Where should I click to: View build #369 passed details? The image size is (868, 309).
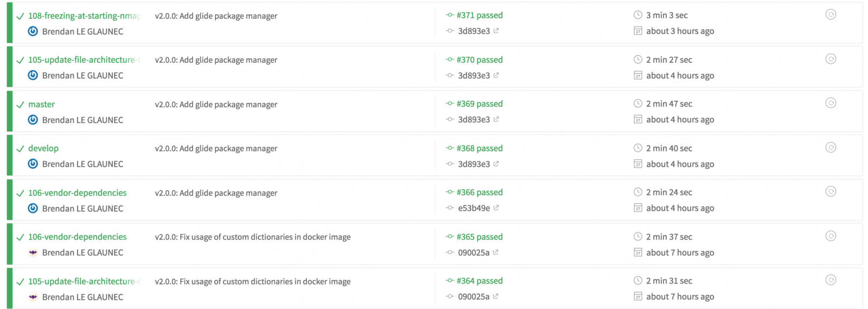click(480, 104)
